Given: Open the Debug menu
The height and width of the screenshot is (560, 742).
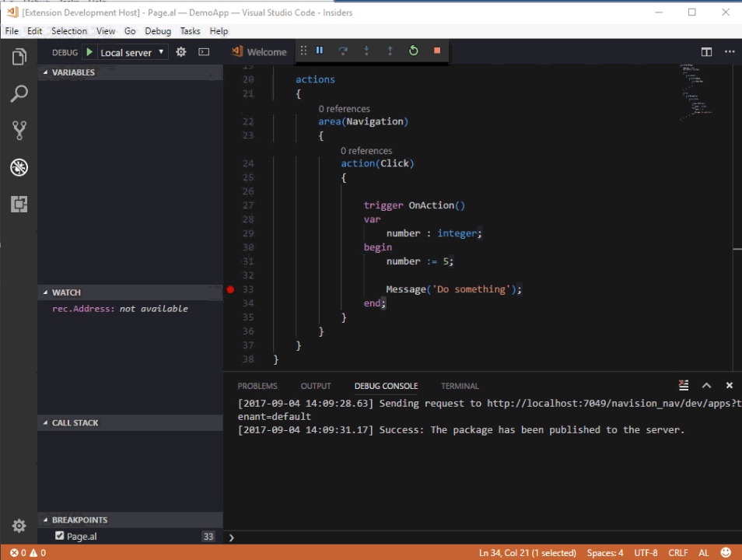Looking at the screenshot, I should tap(158, 31).
